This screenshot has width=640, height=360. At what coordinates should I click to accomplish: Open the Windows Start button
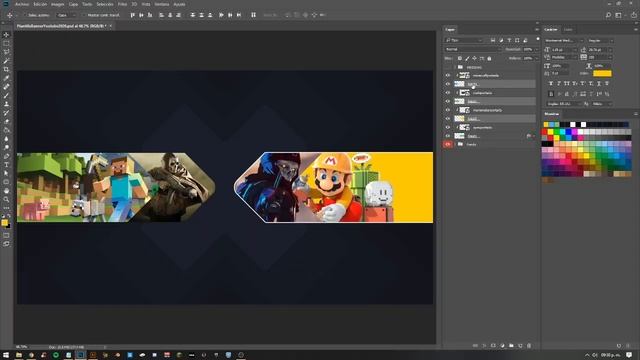(6, 355)
